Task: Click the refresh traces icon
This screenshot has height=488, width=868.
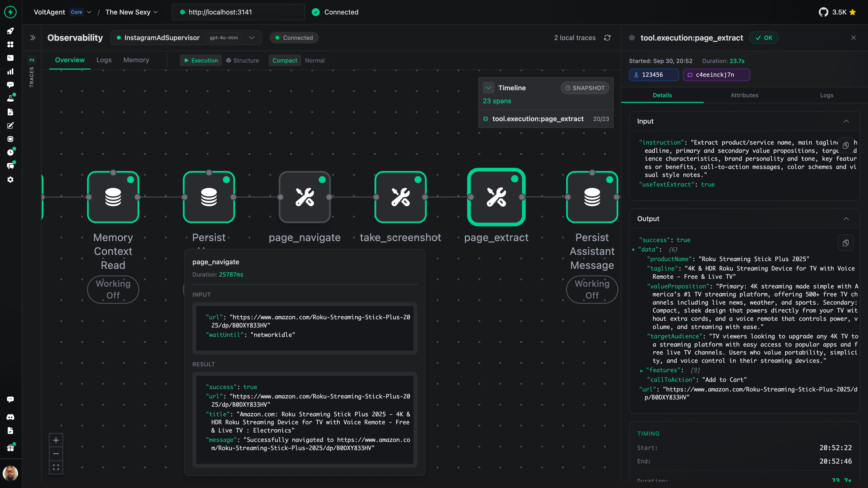Action: (x=607, y=38)
